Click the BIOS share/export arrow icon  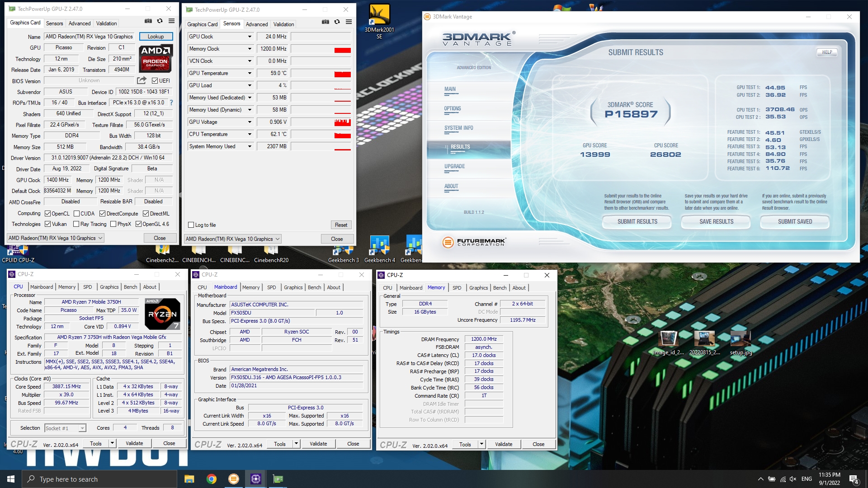[x=142, y=80]
